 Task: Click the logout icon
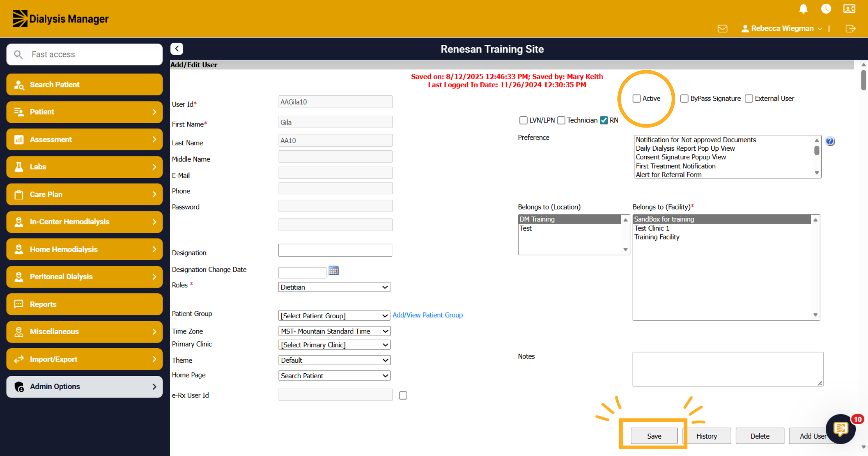tap(850, 29)
